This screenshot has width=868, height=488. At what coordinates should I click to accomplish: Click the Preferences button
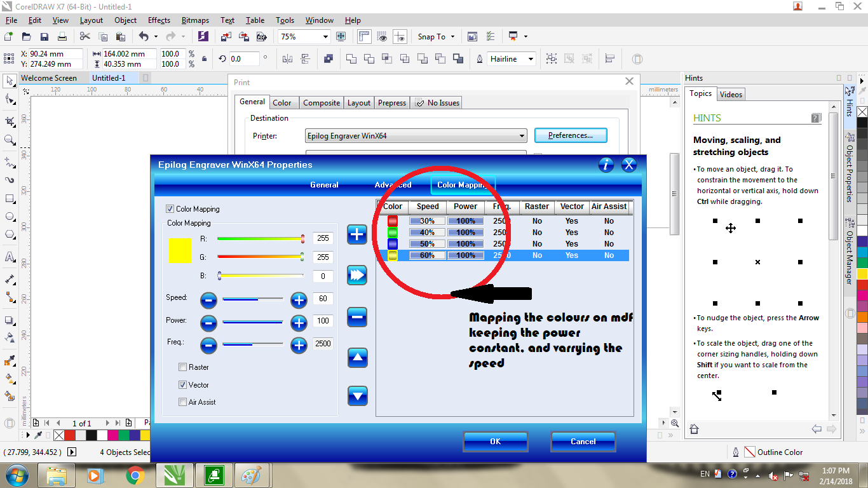(x=571, y=135)
